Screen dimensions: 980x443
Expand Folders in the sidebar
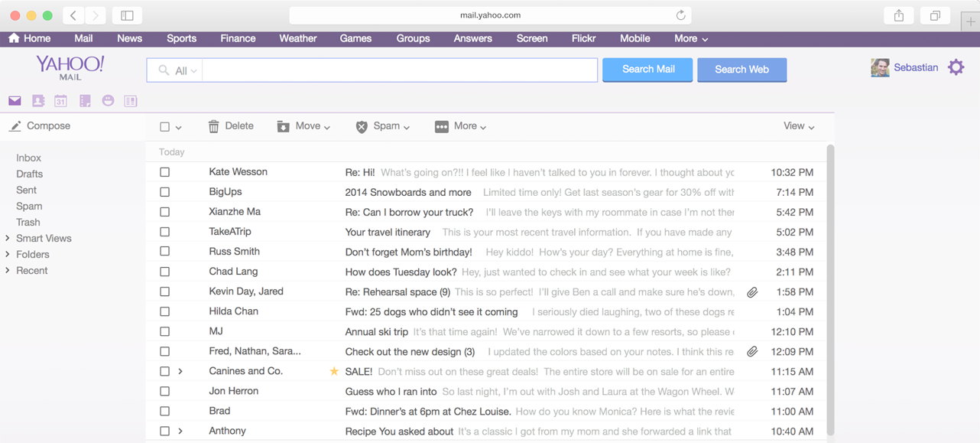click(x=8, y=255)
